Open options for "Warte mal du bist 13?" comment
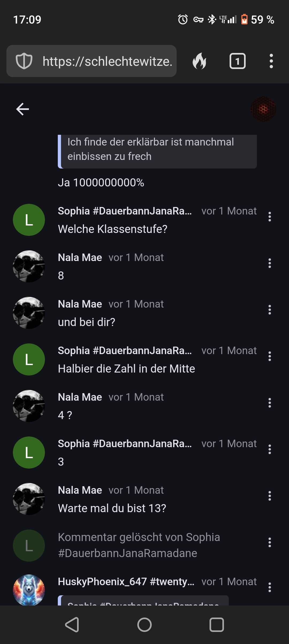Viewport: 289px width, 644px height. (x=269, y=496)
